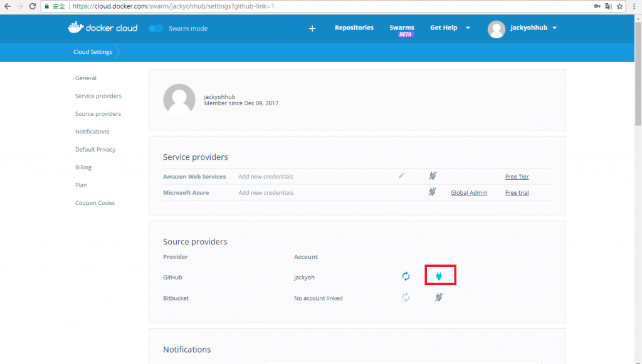642x364 pixels.
Task: Click the jackyoh GitHub account name
Action: point(304,278)
